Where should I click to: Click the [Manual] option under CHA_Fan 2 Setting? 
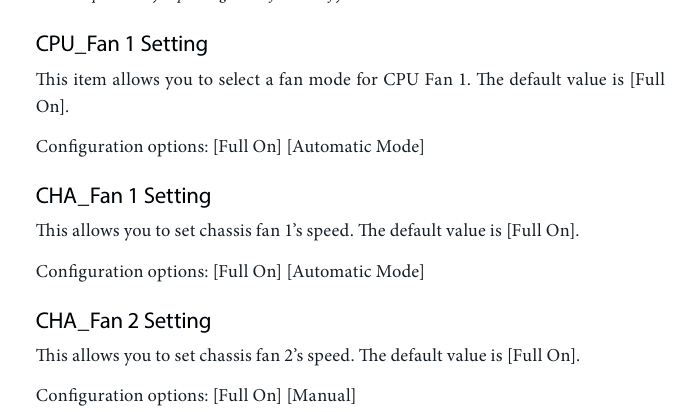pos(321,396)
